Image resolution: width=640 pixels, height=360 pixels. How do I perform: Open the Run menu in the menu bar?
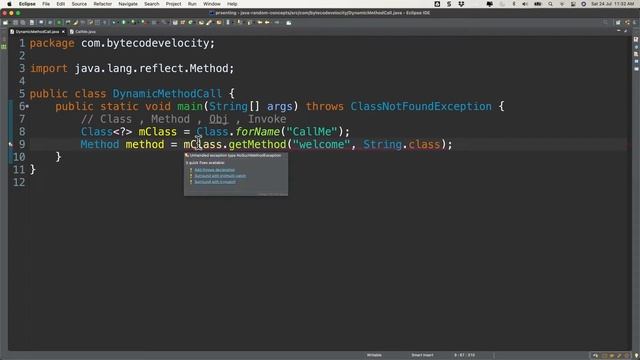tap(192, 4)
